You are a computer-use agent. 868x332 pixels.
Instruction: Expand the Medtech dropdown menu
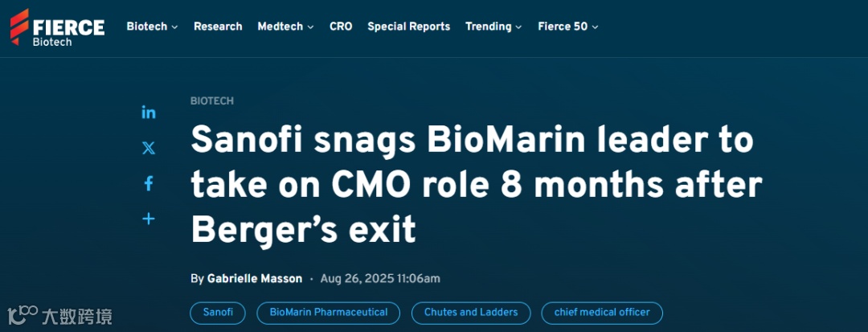click(x=285, y=27)
